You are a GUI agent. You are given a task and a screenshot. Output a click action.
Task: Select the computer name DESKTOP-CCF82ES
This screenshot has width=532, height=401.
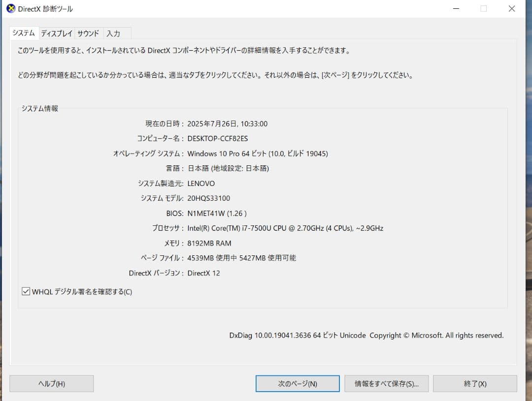click(x=218, y=138)
